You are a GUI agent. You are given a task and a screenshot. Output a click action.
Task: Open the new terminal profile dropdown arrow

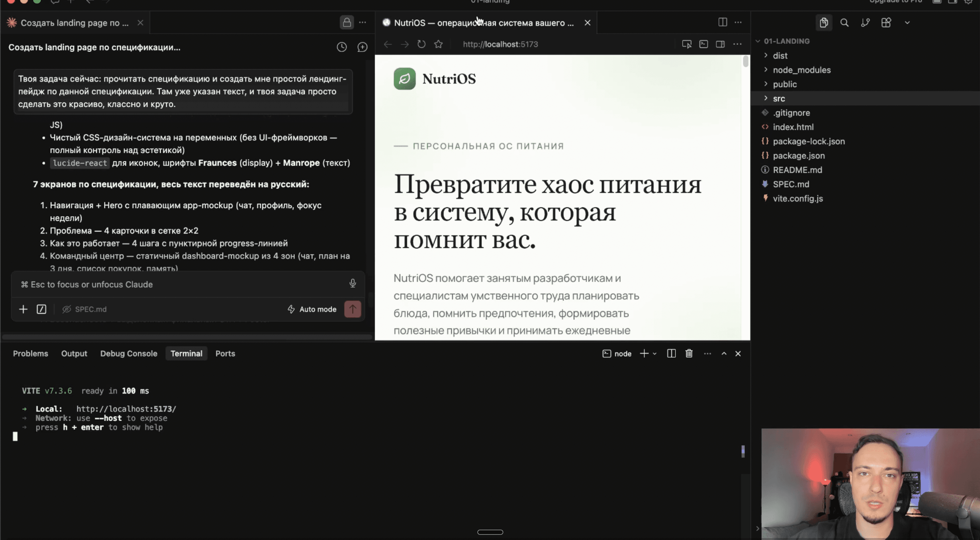[x=654, y=354]
